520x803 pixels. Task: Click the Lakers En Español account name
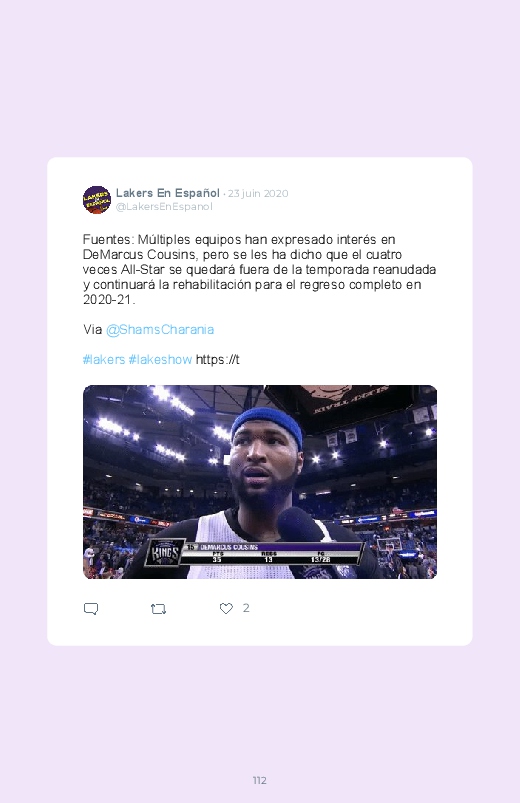[x=168, y=193]
